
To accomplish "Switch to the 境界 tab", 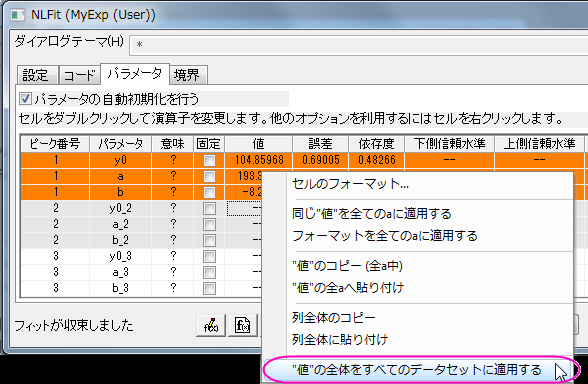I will coord(188,75).
